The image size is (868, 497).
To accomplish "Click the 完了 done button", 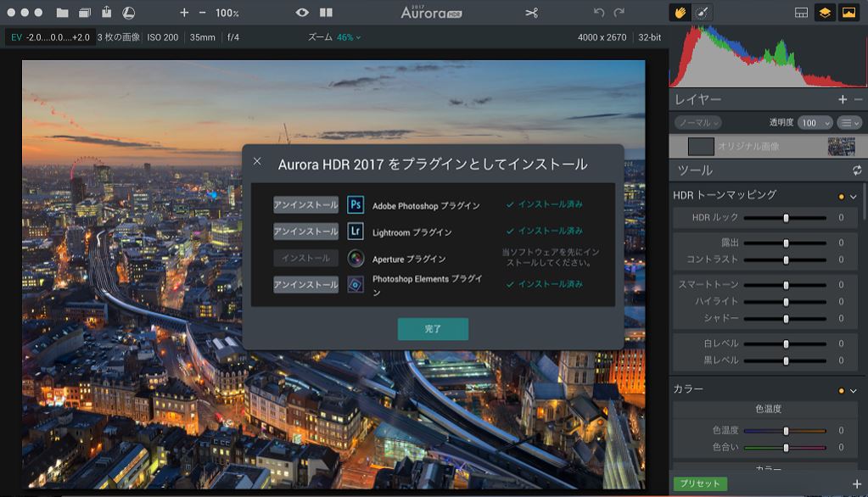I will pos(433,329).
